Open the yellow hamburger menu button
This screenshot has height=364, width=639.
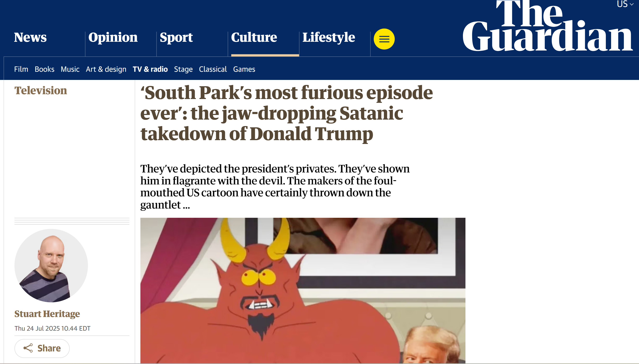point(384,39)
